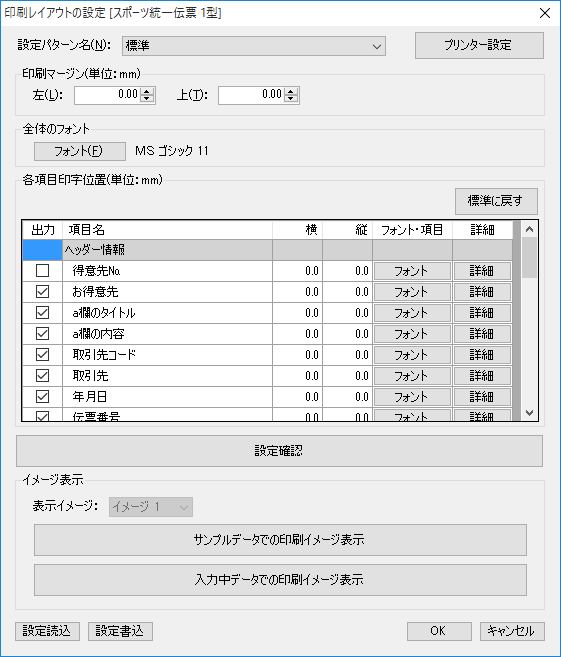Reset positions with 標準に戻す button
The height and width of the screenshot is (657, 561).
(496, 201)
